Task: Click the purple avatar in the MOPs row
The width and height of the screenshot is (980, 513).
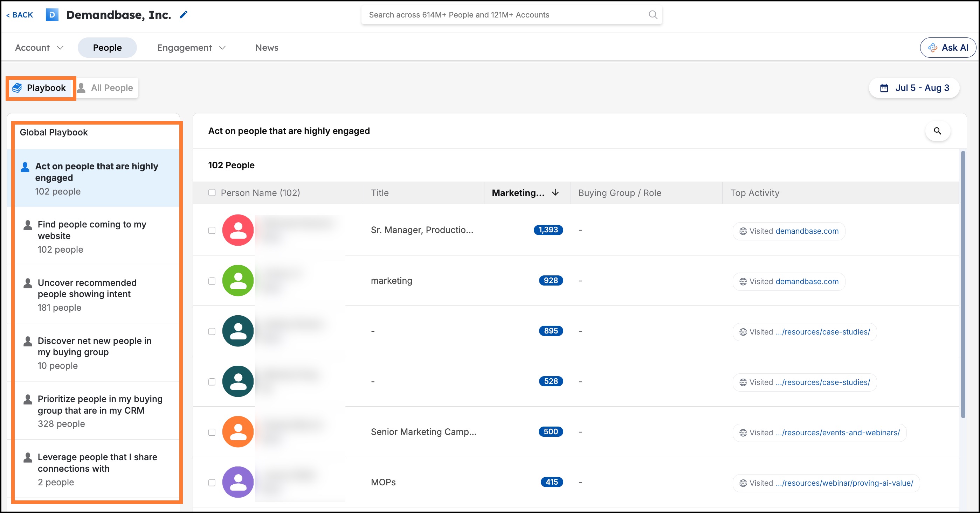Action: (238, 482)
